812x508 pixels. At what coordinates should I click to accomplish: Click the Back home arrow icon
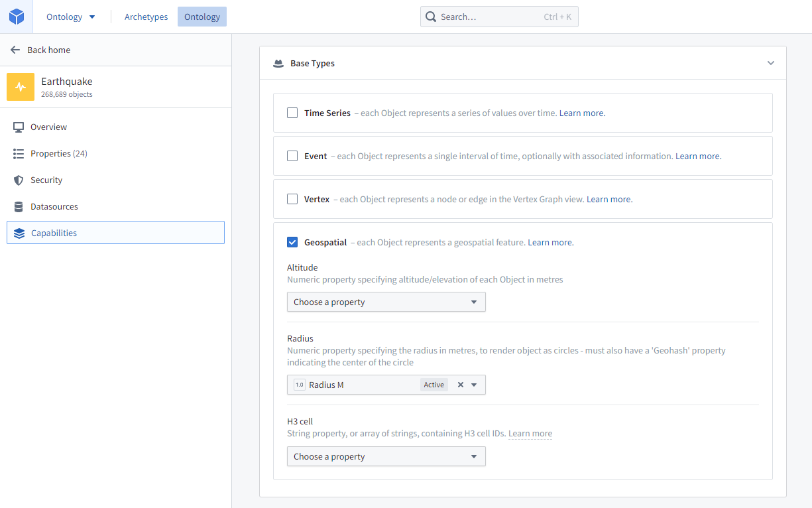(15, 50)
